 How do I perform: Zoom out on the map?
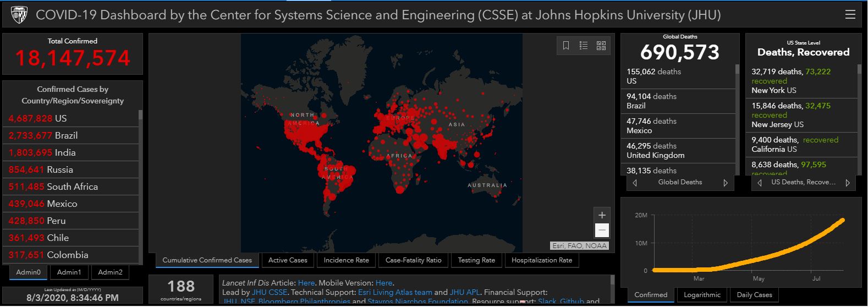click(x=602, y=230)
